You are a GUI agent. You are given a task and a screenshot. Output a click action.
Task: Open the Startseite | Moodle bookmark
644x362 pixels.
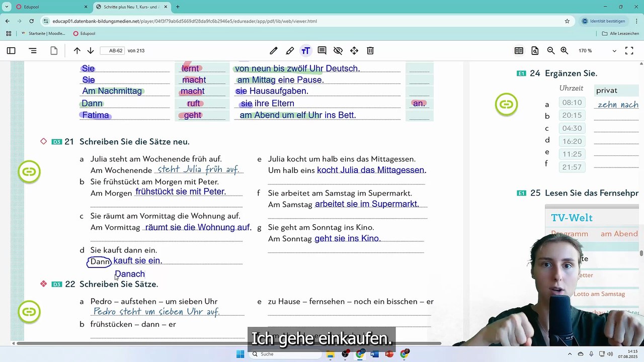(x=44, y=34)
